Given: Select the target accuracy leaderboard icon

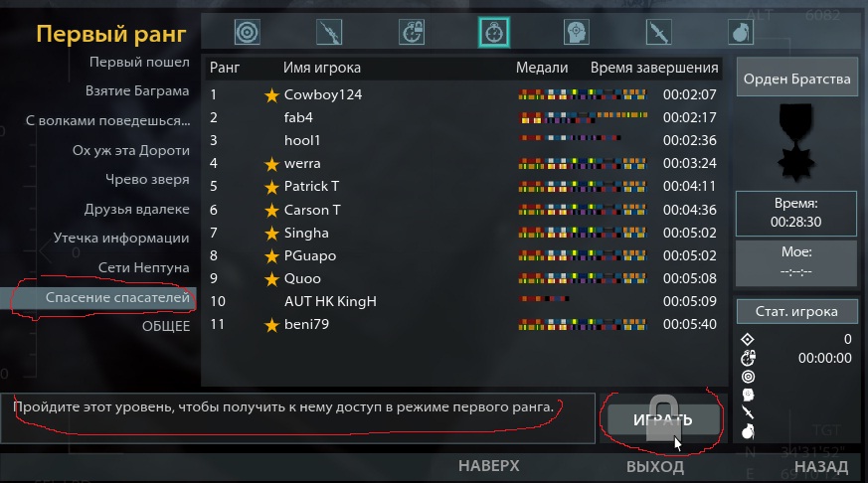Looking at the screenshot, I should coord(247,32).
